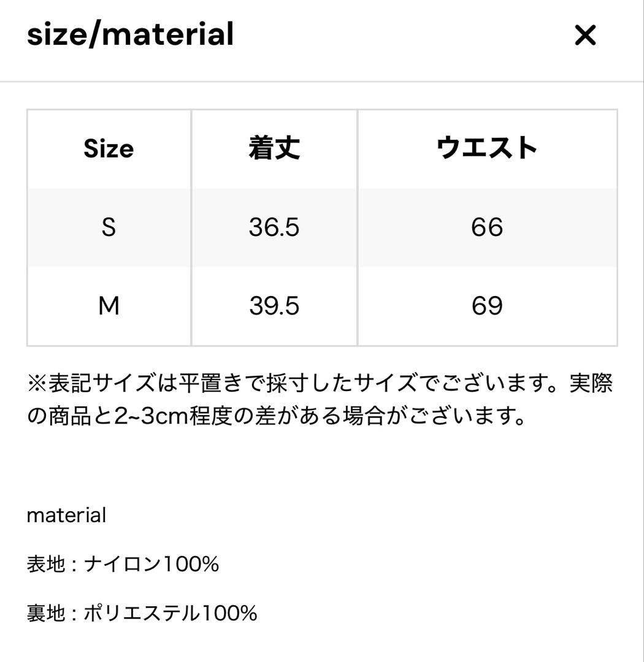Click the 着丈 column header
Image resolution: width=644 pixels, height=662 pixels.
(x=274, y=148)
